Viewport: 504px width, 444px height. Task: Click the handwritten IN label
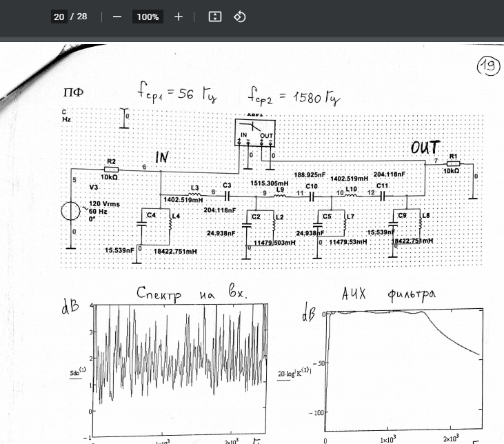click(x=161, y=158)
